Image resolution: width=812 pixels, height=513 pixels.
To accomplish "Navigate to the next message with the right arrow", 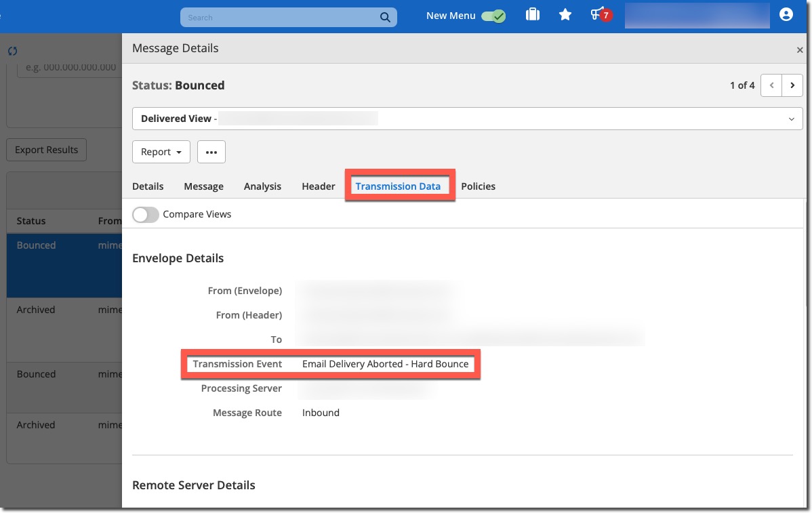I will coord(792,85).
